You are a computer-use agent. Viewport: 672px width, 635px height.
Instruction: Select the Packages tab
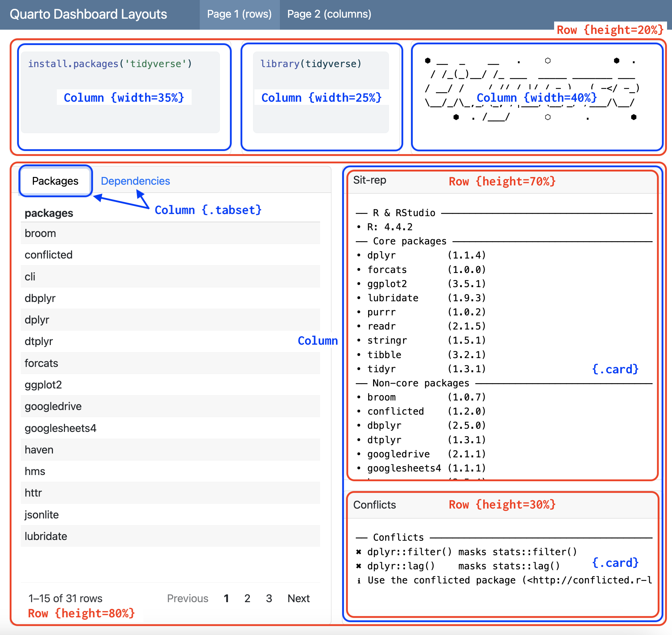tap(55, 180)
